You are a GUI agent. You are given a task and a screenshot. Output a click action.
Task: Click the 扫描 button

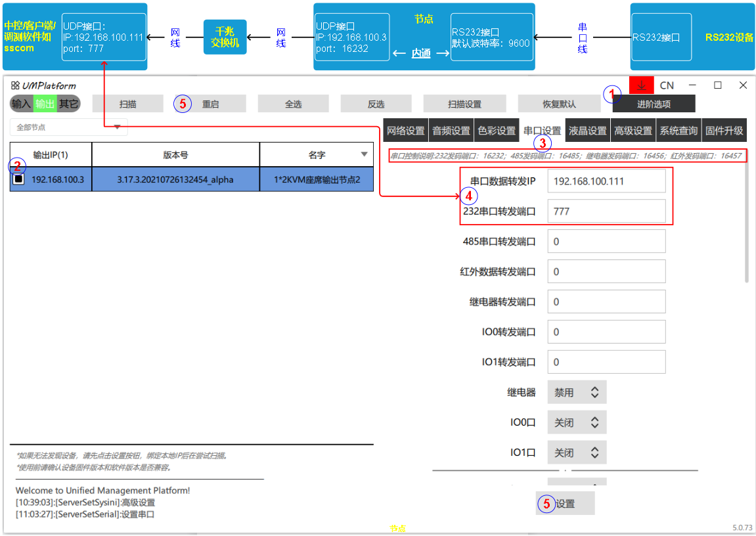pos(127,104)
